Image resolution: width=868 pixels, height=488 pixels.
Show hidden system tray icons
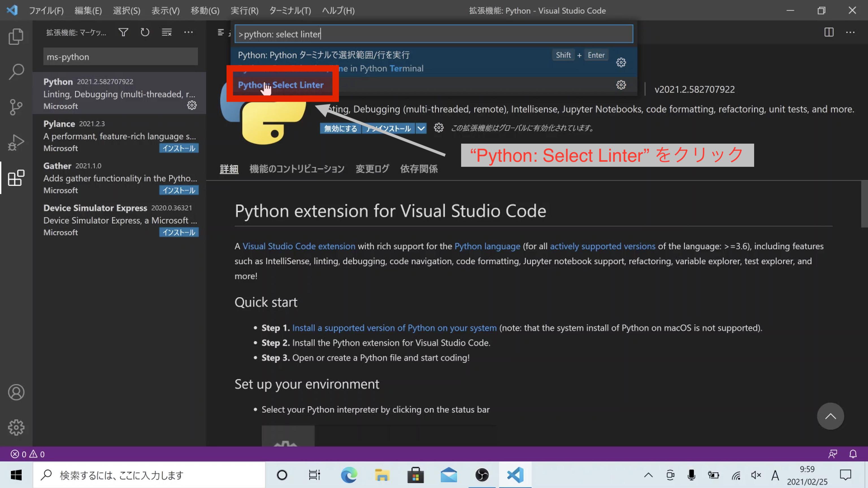(x=648, y=475)
